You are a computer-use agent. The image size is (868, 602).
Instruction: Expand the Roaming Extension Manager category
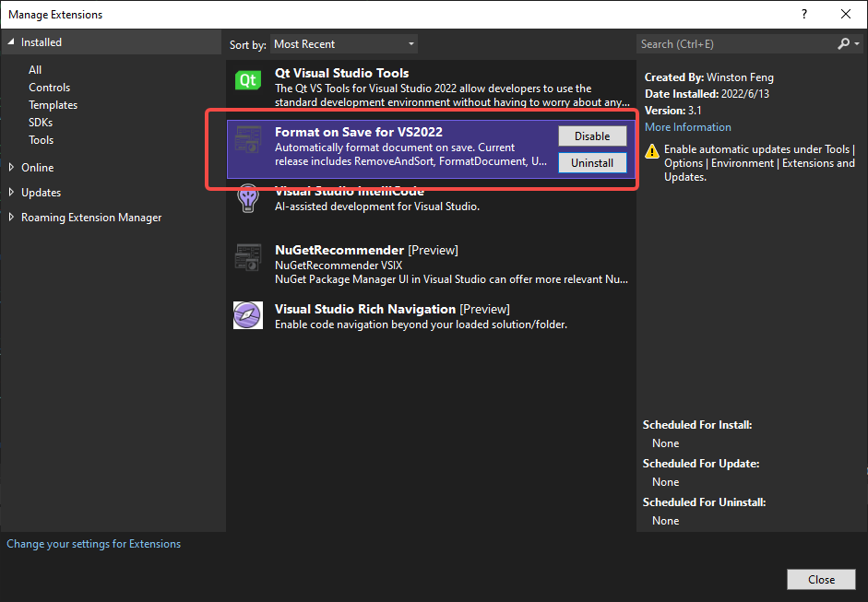click(x=11, y=217)
